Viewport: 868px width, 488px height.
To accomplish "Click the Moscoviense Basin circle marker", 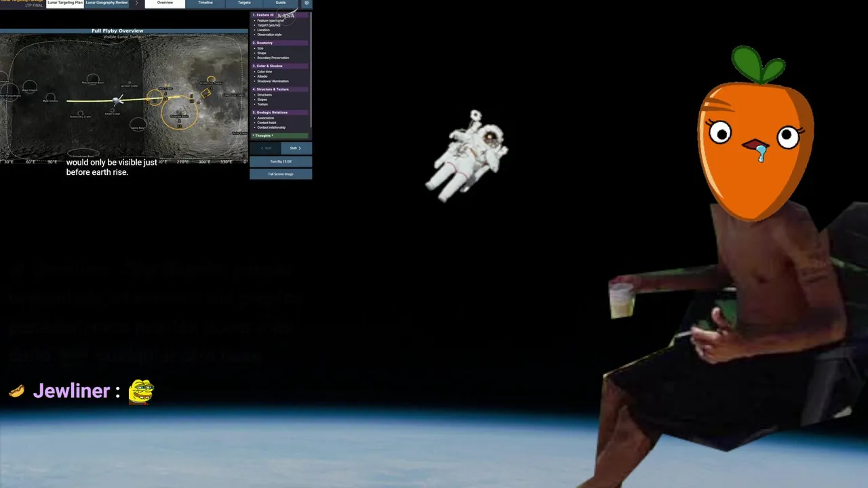I will (x=93, y=79).
